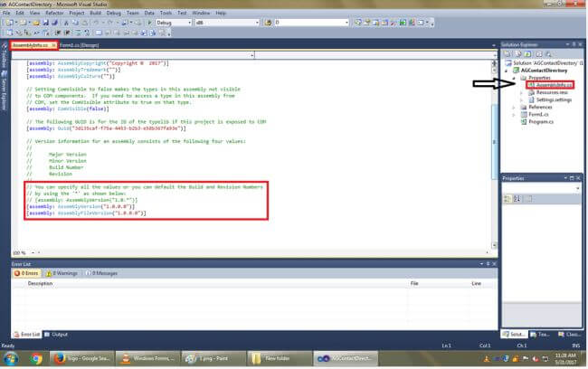Click the Add New Item toolbar icon

(24, 23)
